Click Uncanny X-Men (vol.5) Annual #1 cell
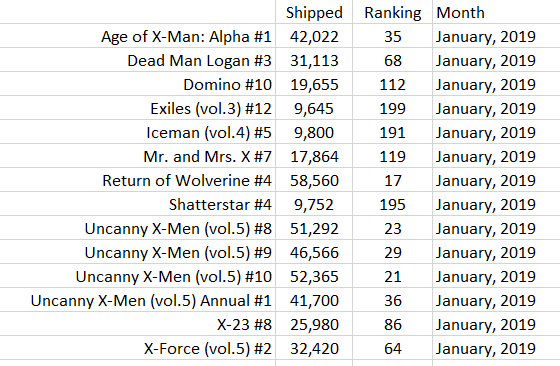This screenshot has height=366, width=560. pos(138,300)
